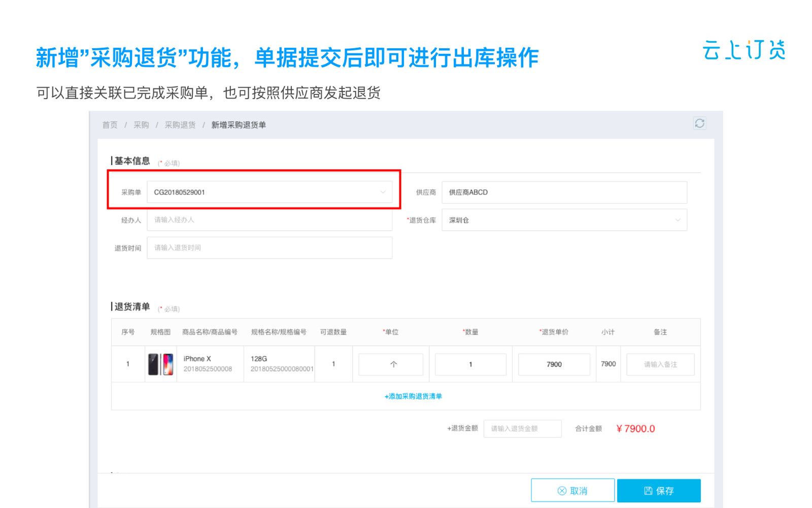Image resolution: width=812 pixels, height=508 pixels.
Task: Expand the 退货仓库 chevron arrow
Action: pos(678,220)
